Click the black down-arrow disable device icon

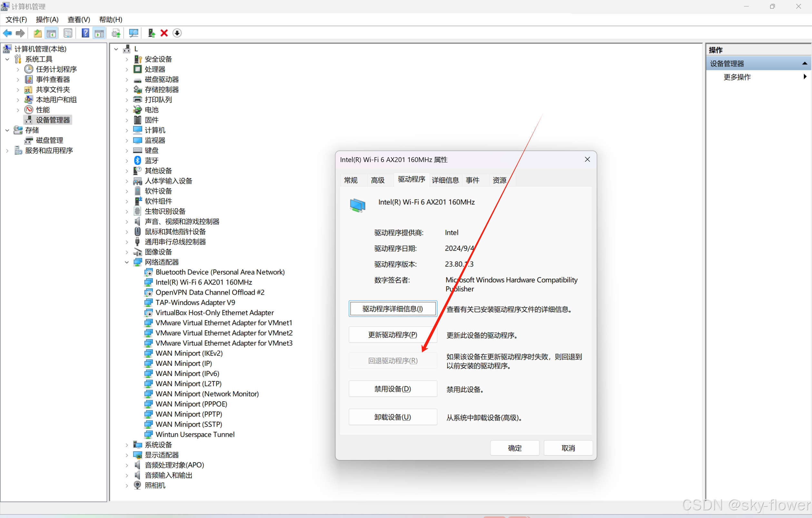coord(177,33)
